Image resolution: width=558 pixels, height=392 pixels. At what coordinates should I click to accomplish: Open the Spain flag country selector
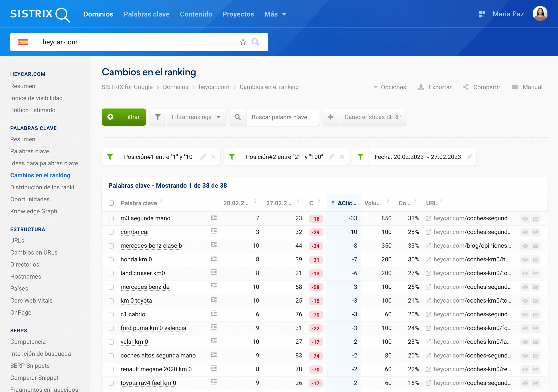tap(23, 42)
